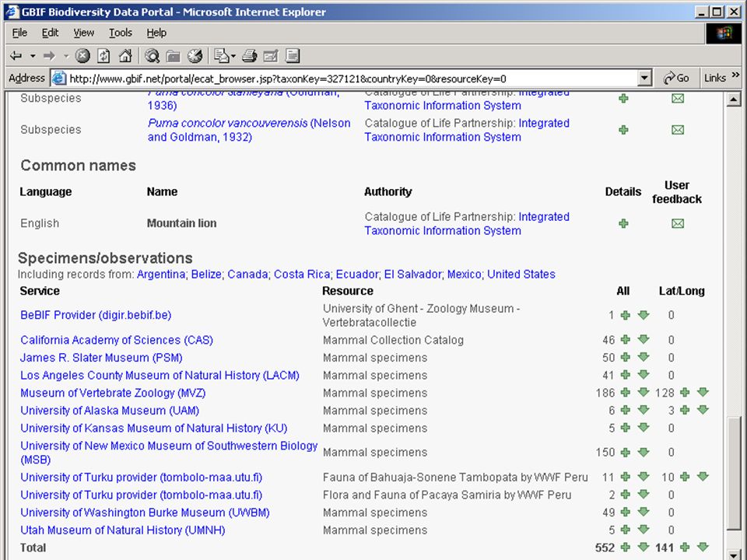
Task: Click All plus icon for Utah Museum row
Action: tap(626, 530)
